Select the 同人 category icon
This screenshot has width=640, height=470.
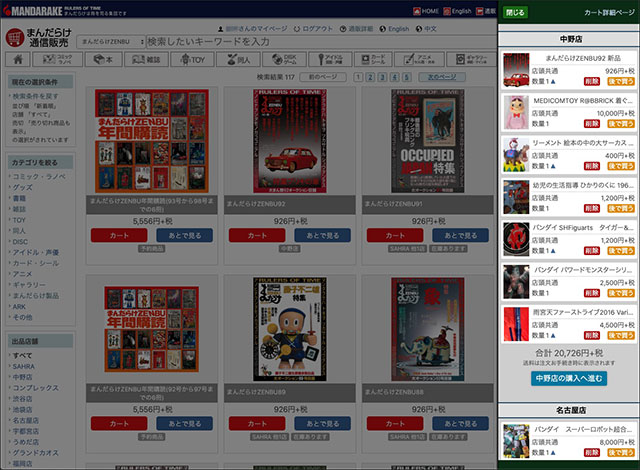[239, 60]
